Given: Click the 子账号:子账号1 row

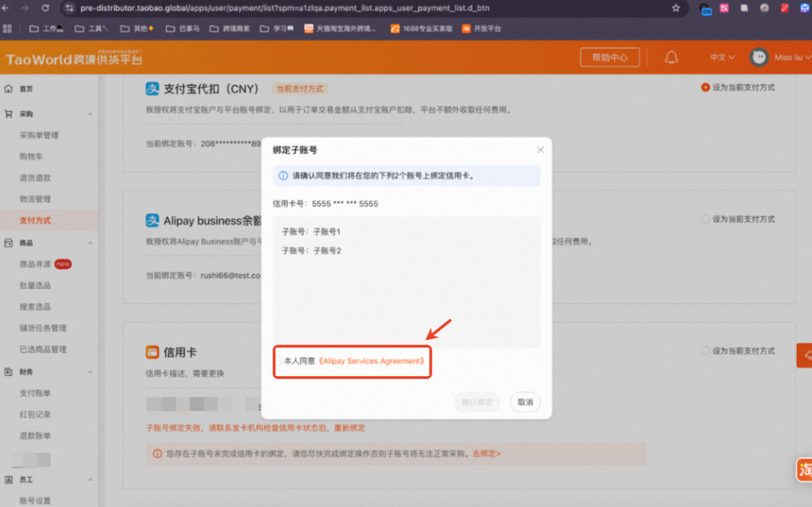Looking at the screenshot, I should (x=311, y=232).
